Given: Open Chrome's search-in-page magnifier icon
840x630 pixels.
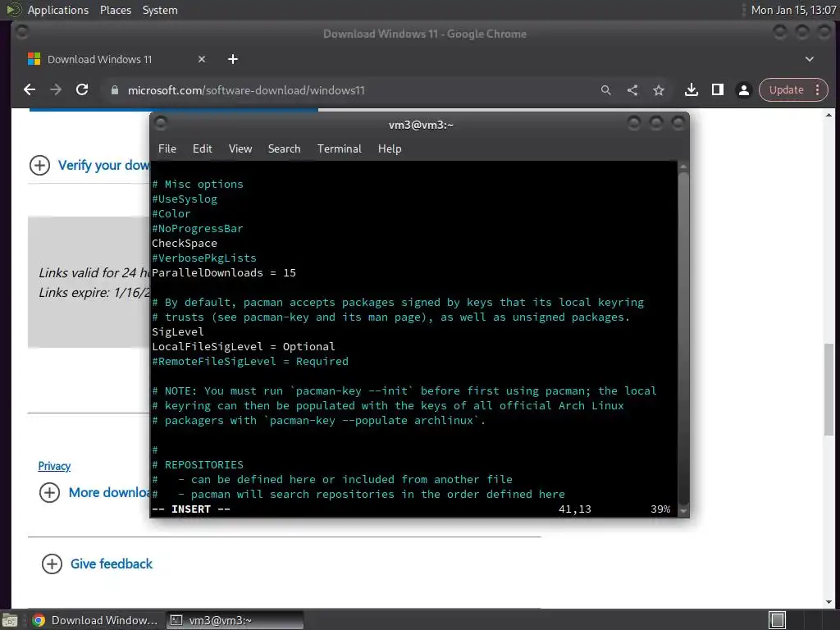Looking at the screenshot, I should pos(606,90).
